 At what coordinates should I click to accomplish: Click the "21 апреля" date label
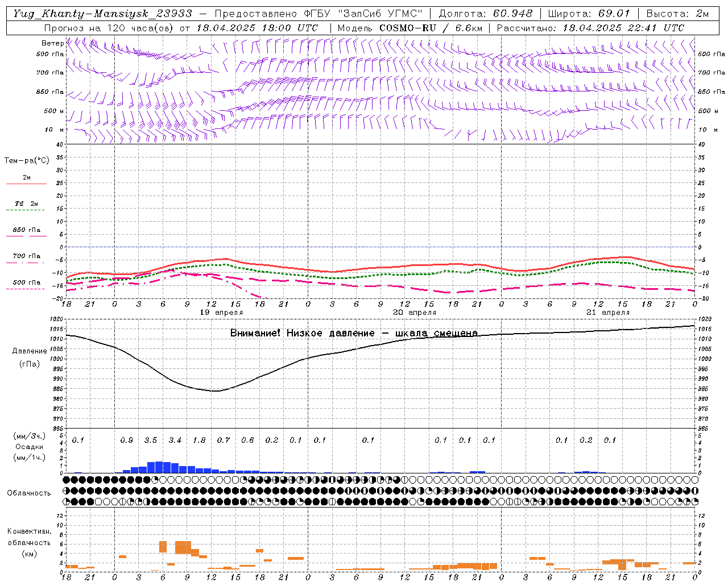608,313
